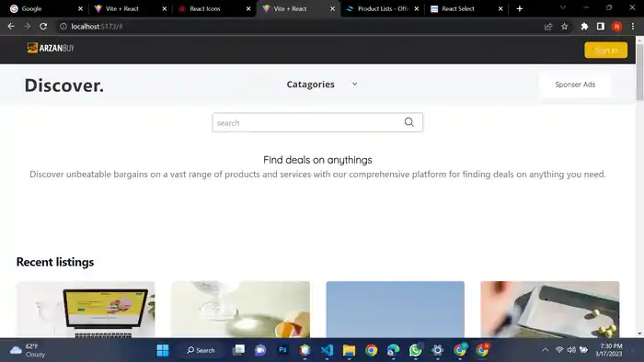
Task: Show hidden system tray icons
Action: (545, 350)
